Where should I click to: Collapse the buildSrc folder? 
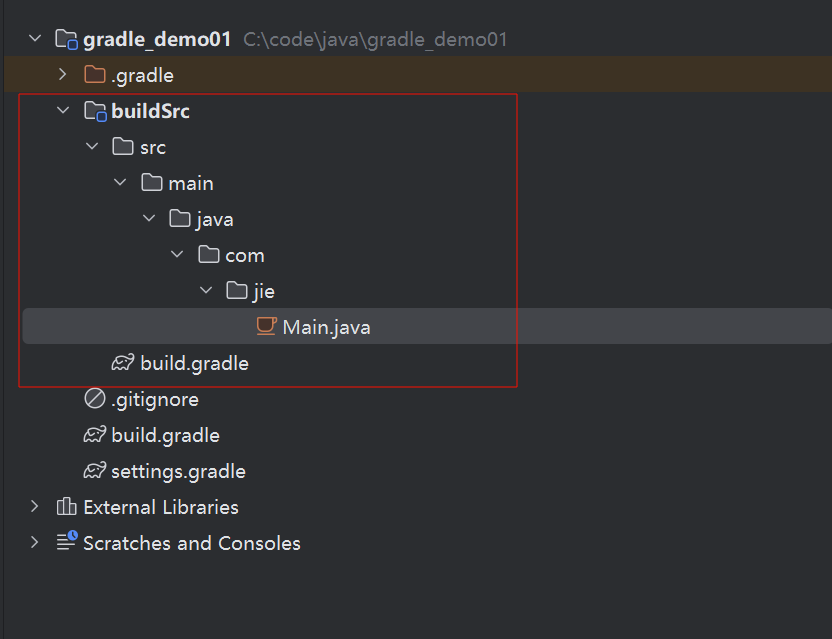[63, 111]
